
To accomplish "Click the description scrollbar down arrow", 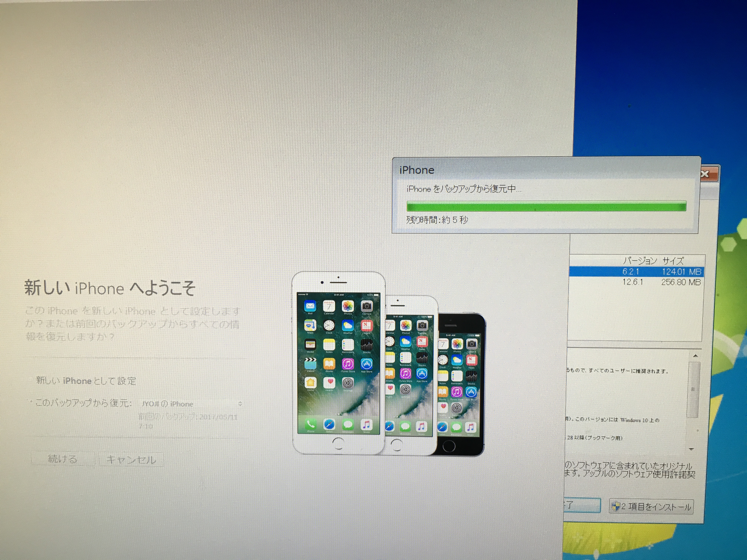I will pyautogui.click(x=692, y=449).
